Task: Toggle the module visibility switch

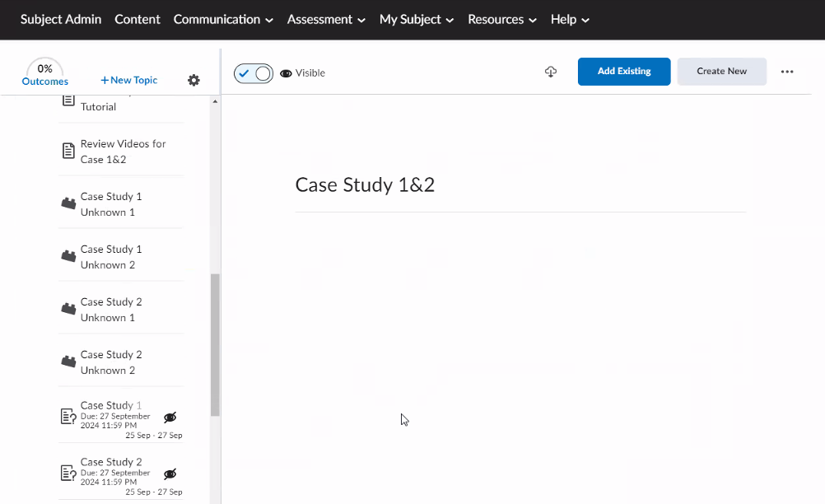Action: coord(254,73)
